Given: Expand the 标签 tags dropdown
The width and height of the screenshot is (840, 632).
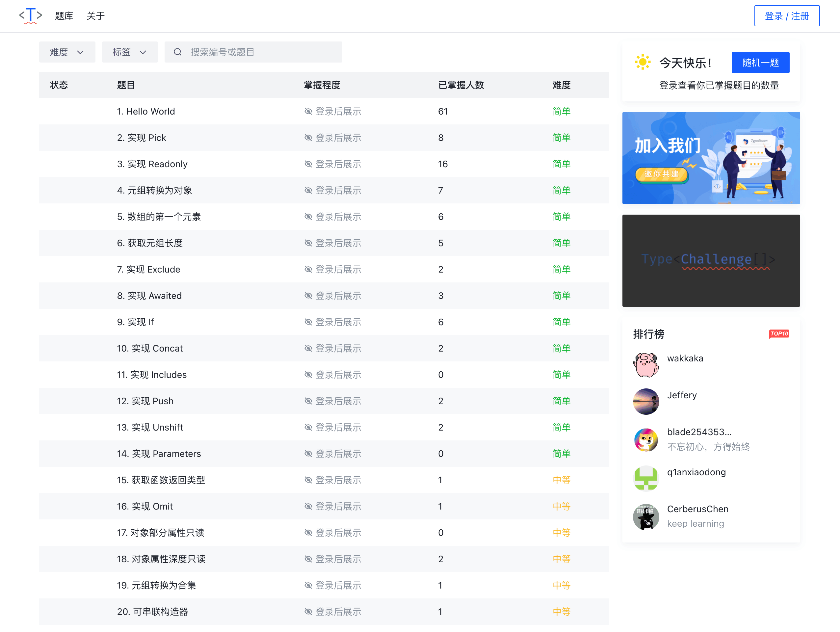Looking at the screenshot, I should point(129,52).
